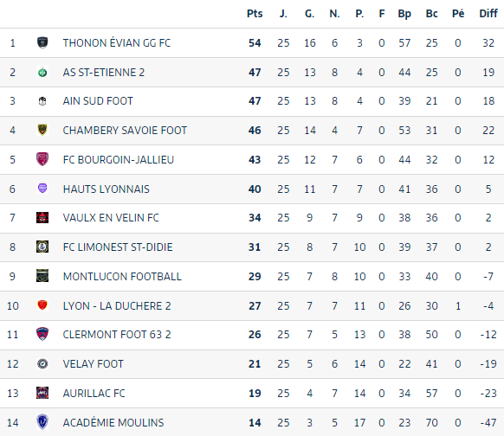Open the Velay Foot team name link
This screenshot has width=504, height=436.
[94, 364]
